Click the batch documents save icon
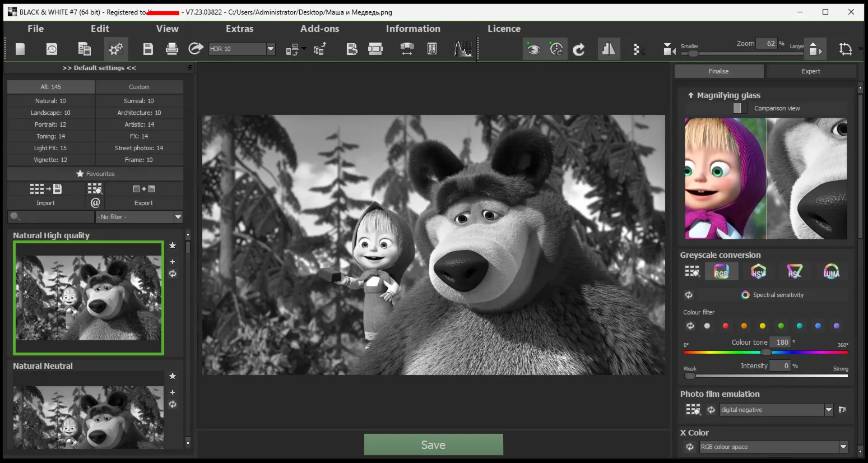The width and height of the screenshot is (868, 463). [x=84, y=49]
